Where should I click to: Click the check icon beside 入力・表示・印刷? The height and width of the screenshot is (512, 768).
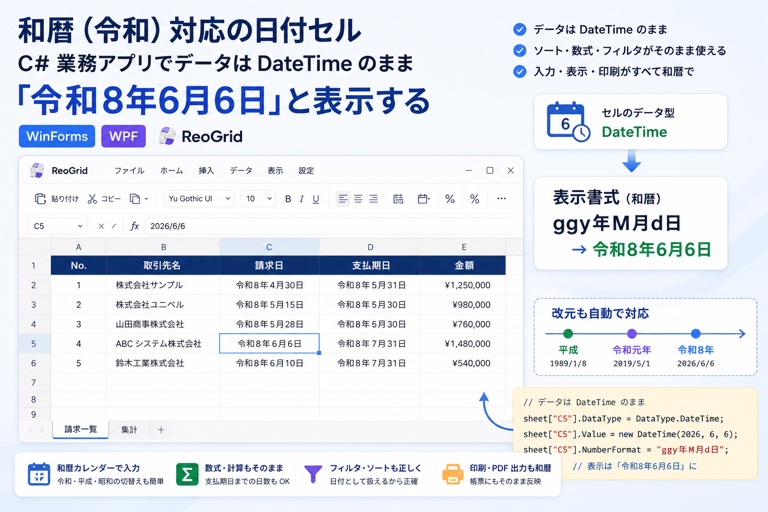click(x=520, y=72)
